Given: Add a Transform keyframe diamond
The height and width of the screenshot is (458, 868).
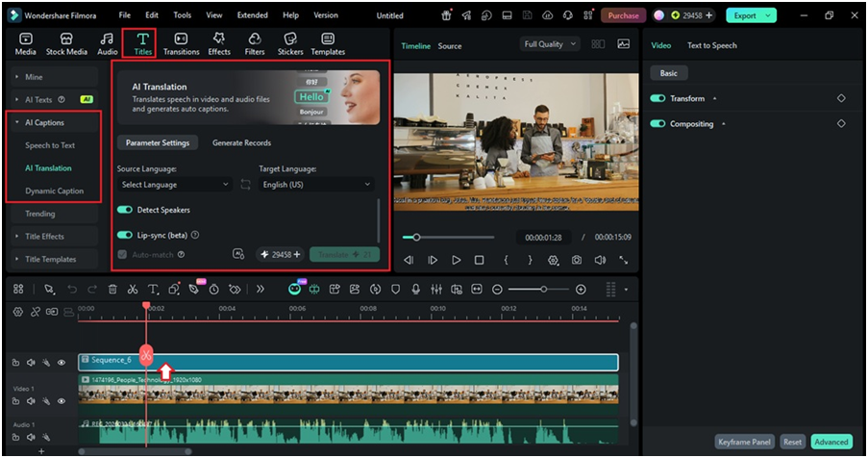Looking at the screenshot, I should (841, 98).
